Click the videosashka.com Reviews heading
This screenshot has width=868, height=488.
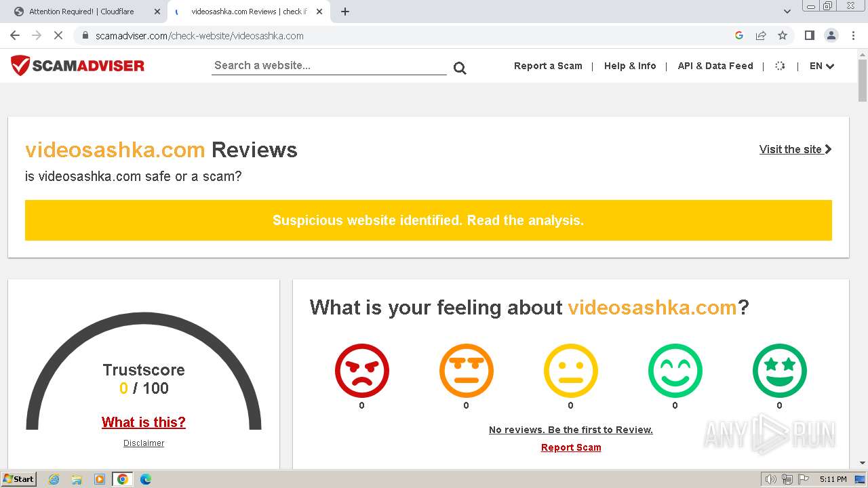pyautogui.click(x=161, y=150)
